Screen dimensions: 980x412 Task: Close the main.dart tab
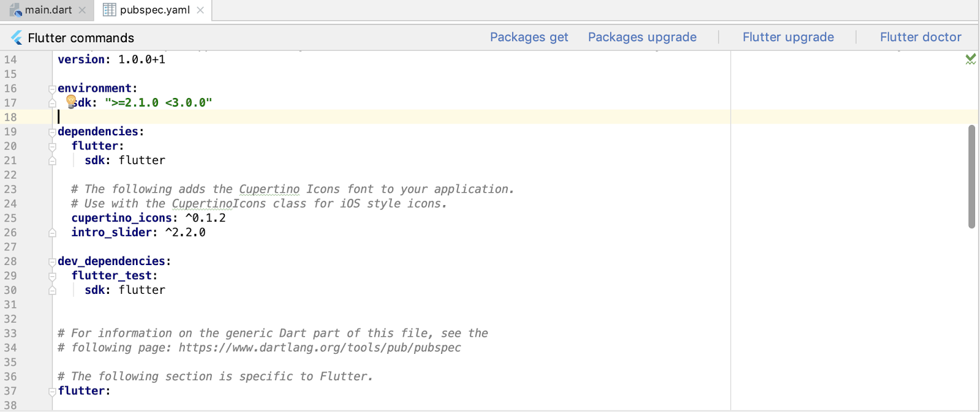(82, 10)
